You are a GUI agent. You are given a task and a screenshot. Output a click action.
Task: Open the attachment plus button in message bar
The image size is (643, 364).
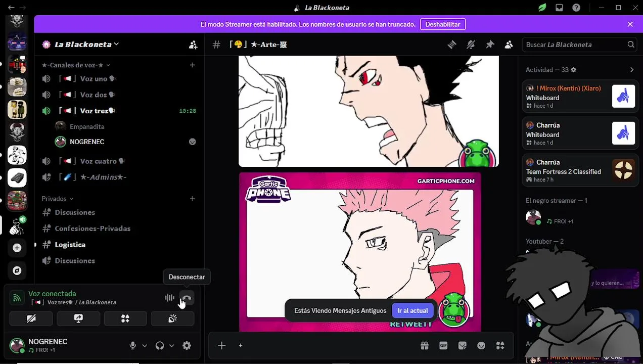pos(221,346)
